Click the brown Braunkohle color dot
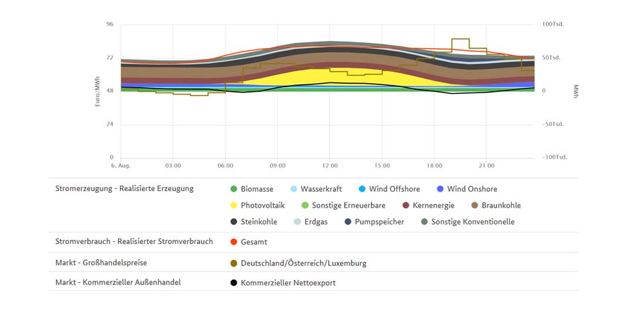This screenshot has height=335, width=644. pos(475,206)
